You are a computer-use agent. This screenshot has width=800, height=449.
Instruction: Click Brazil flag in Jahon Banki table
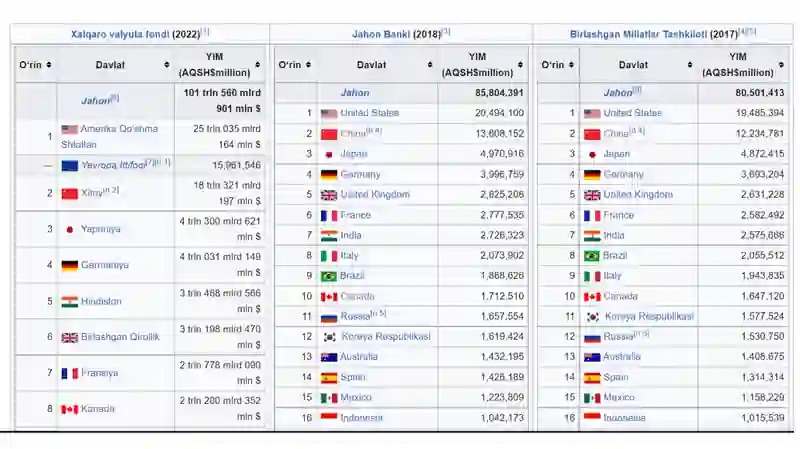pos(329,276)
